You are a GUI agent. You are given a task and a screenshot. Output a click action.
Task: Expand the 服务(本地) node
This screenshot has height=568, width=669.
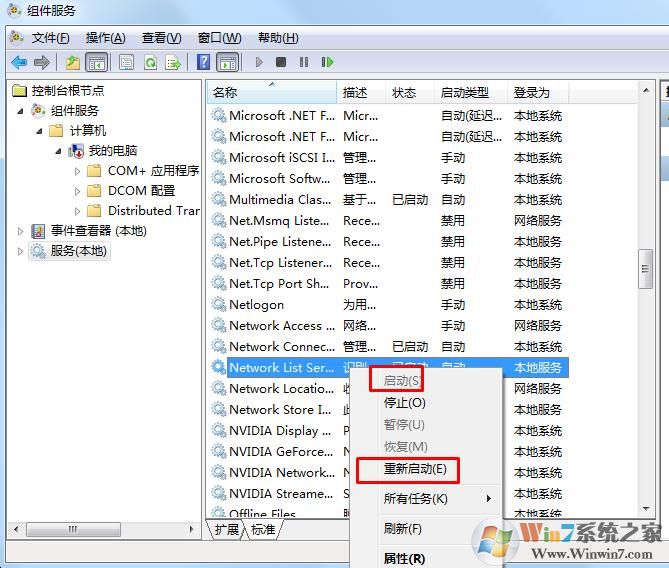coord(20,251)
